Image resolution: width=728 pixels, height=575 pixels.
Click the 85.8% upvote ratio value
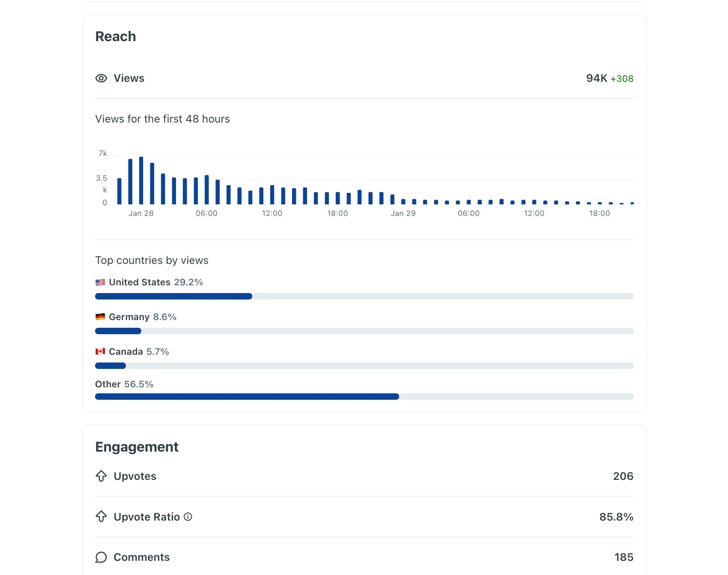click(616, 517)
